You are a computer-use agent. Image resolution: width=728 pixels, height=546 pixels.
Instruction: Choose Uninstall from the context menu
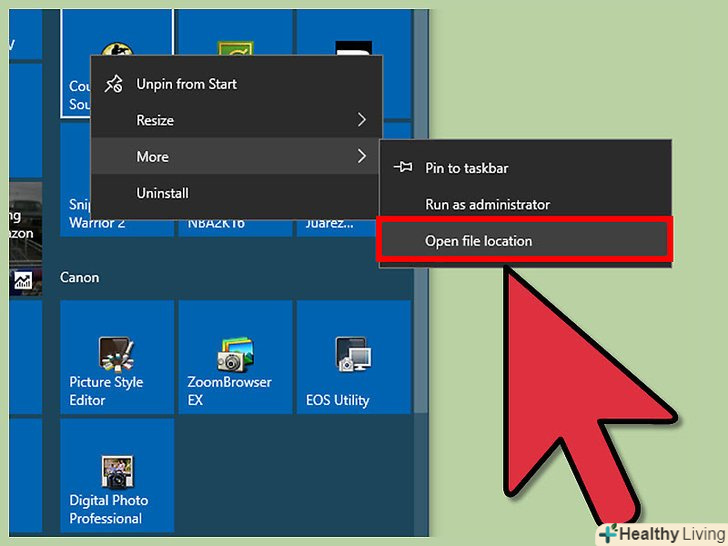(236, 193)
